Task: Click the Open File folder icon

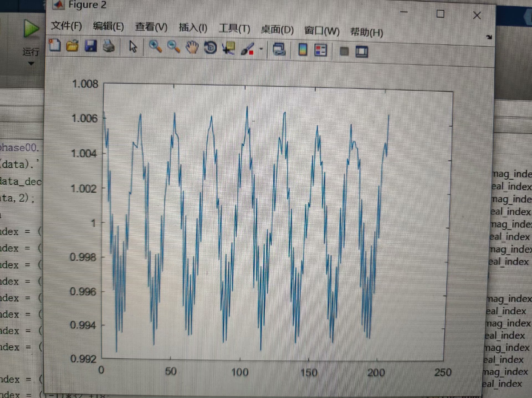Action: [x=72, y=46]
